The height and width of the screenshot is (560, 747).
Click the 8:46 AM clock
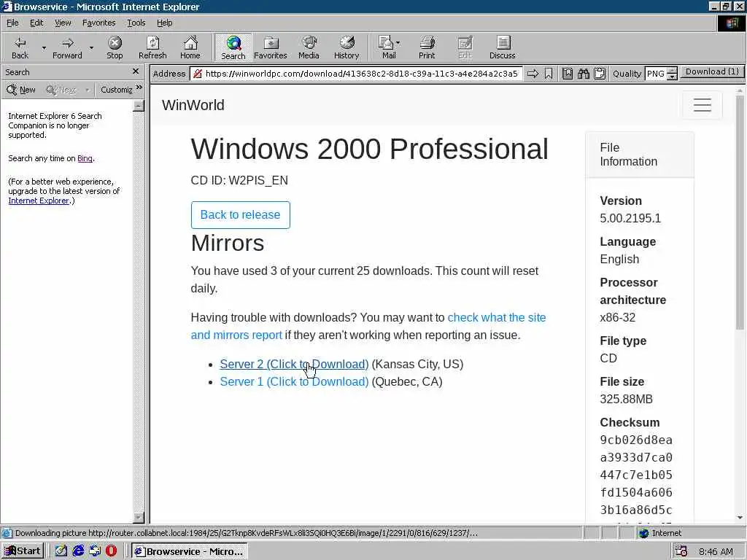click(716, 551)
